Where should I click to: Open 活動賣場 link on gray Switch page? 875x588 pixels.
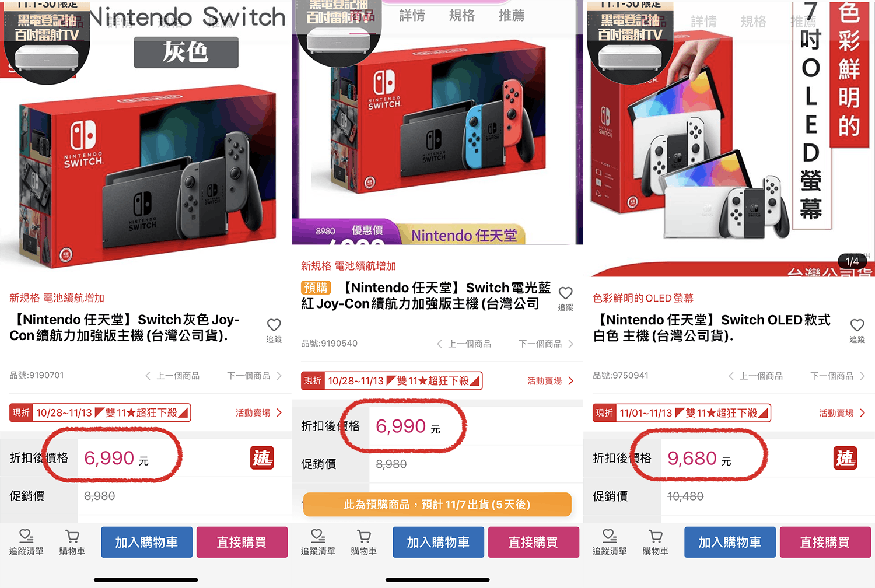(259, 412)
